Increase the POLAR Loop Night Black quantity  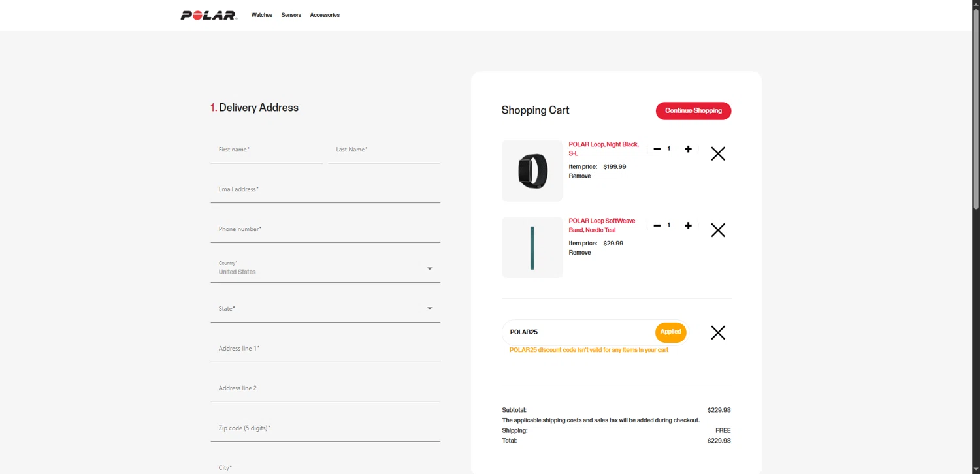click(x=688, y=150)
